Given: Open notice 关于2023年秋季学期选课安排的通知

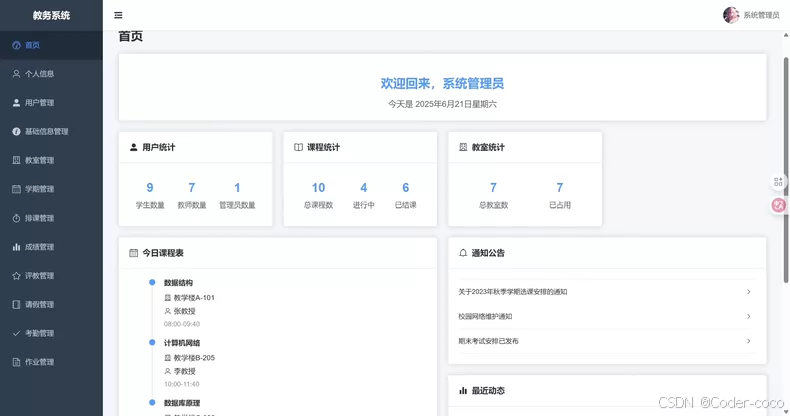Looking at the screenshot, I should coord(513,292).
